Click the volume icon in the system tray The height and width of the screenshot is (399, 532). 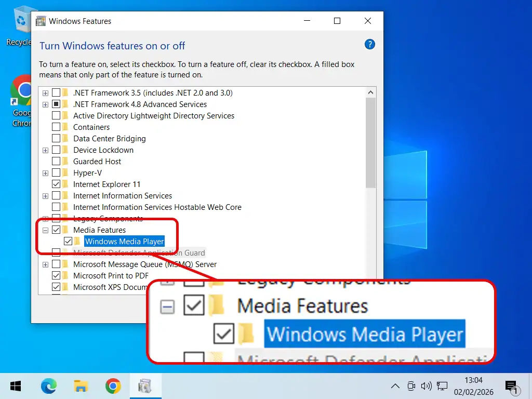tap(426, 386)
